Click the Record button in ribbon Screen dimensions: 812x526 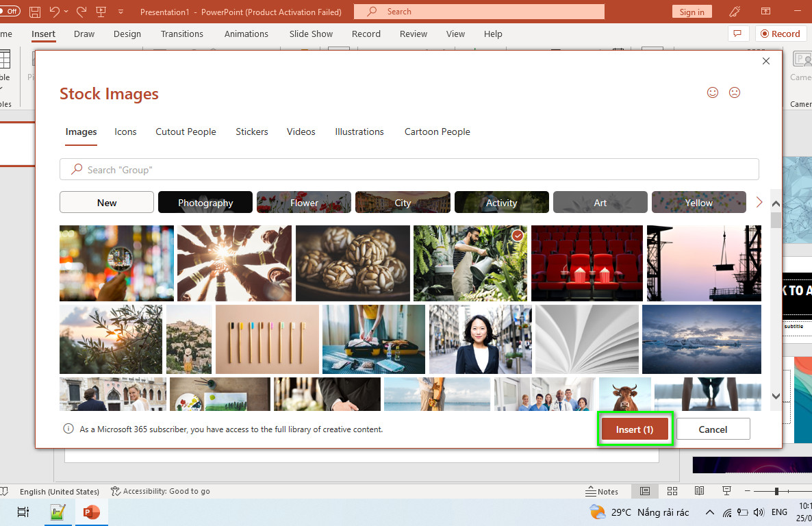[780, 34]
